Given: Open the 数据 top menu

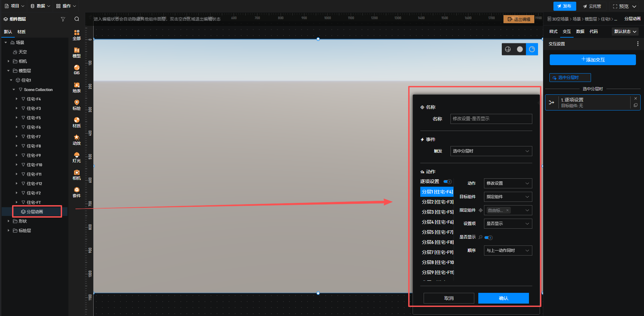Looking at the screenshot, I should tap(40, 6).
